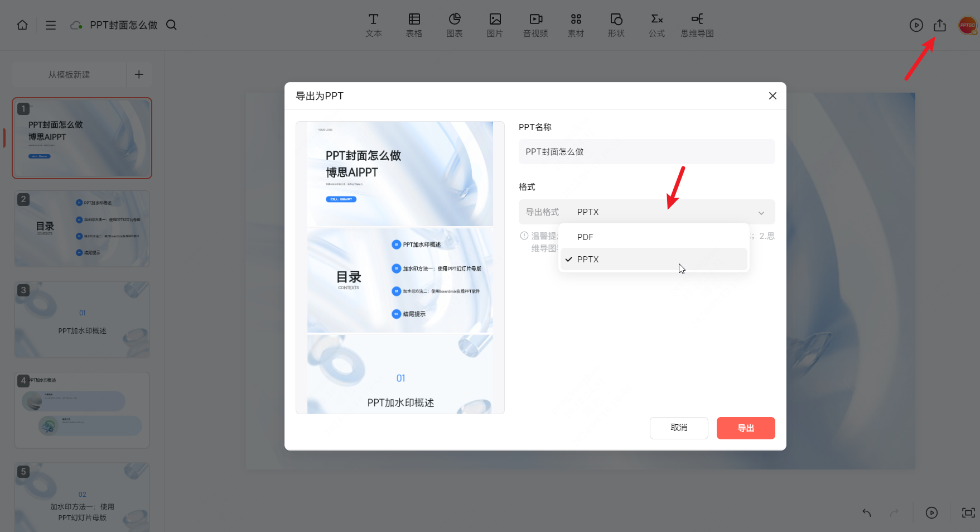Image resolution: width=980 pixels, height=532 pixels.
Task: Close the 导出为PPT dialog
Action: (x=773, y=96)
